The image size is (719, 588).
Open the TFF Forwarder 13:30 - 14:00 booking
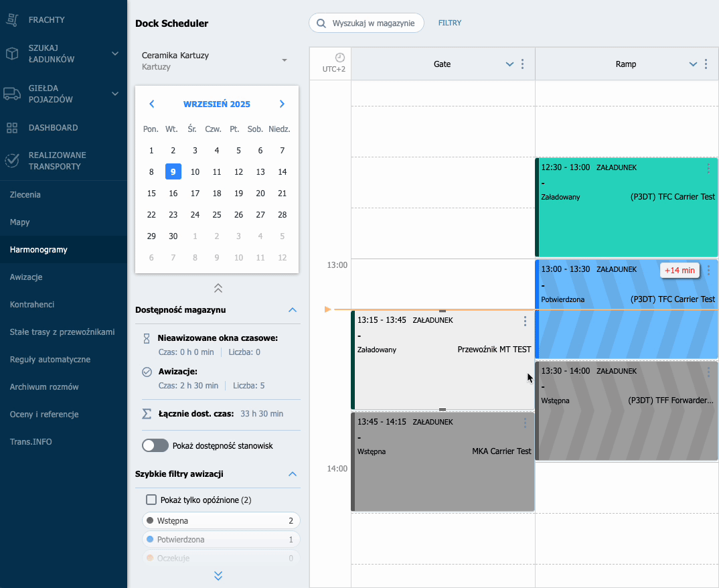pyautogui.click(x=627, y=411)
